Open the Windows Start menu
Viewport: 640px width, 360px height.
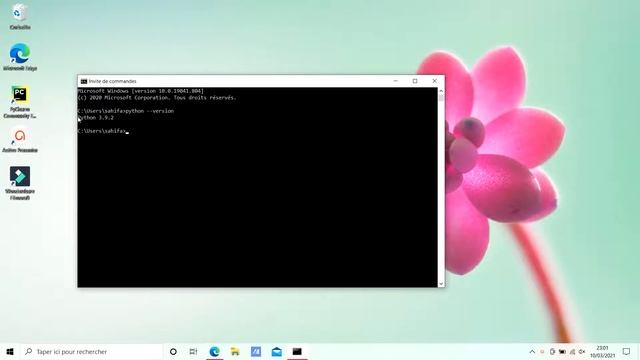click(x=10, y=351)
